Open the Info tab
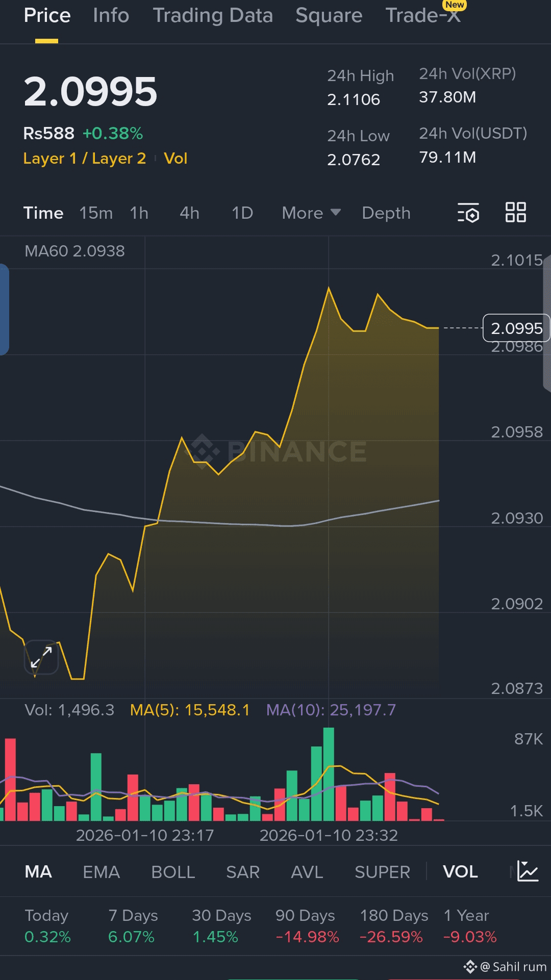Image resolution: width=551 pixels, height=980 pixels. coord(111,15)
